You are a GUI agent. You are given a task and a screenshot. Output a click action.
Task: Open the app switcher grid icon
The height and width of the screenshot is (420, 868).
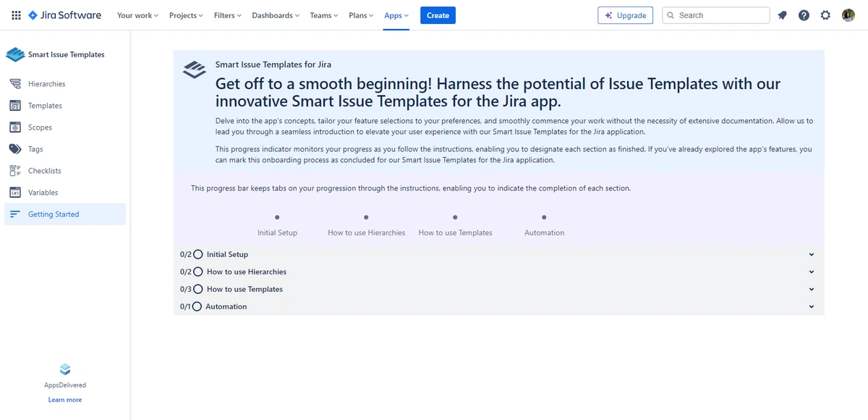coord(16,15)
